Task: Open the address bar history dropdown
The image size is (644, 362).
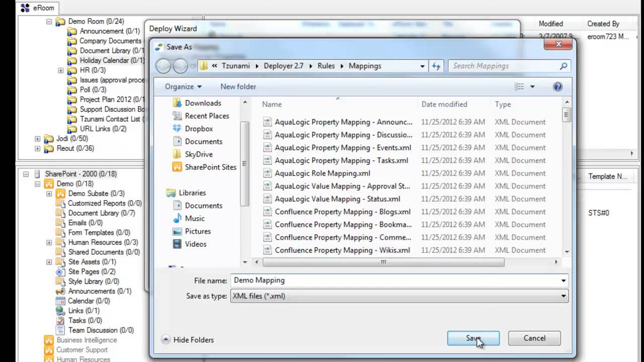Action: point(423,66)
